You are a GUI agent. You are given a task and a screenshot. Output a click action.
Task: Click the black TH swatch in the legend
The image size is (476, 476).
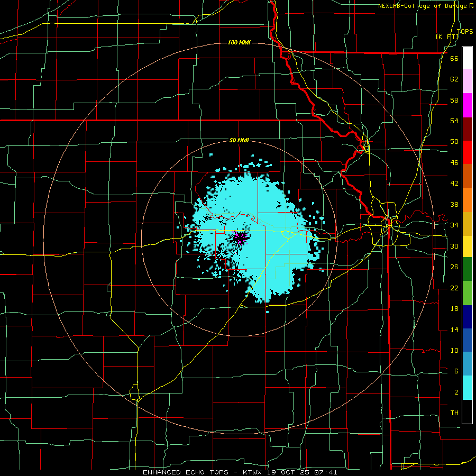pos(467,411)
